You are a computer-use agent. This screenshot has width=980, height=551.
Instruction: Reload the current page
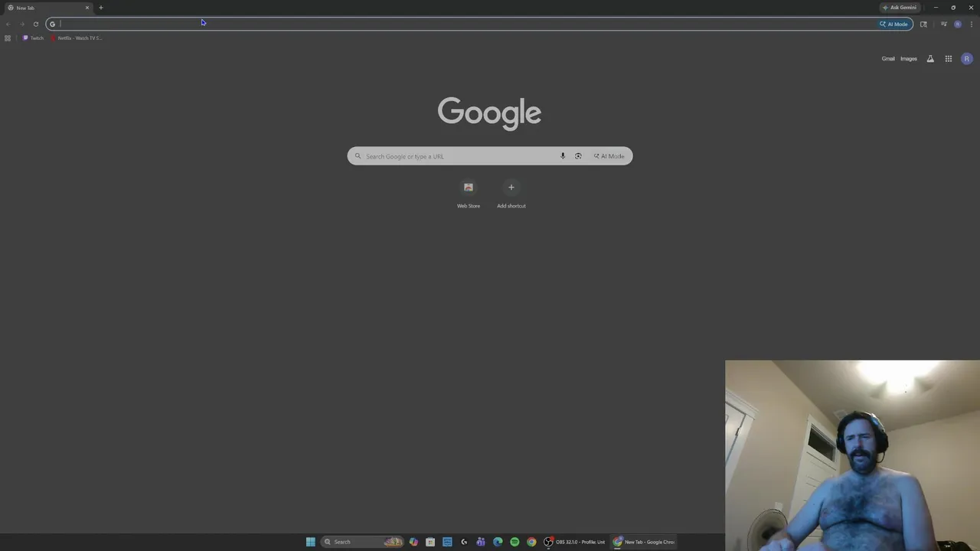(35, 24)
